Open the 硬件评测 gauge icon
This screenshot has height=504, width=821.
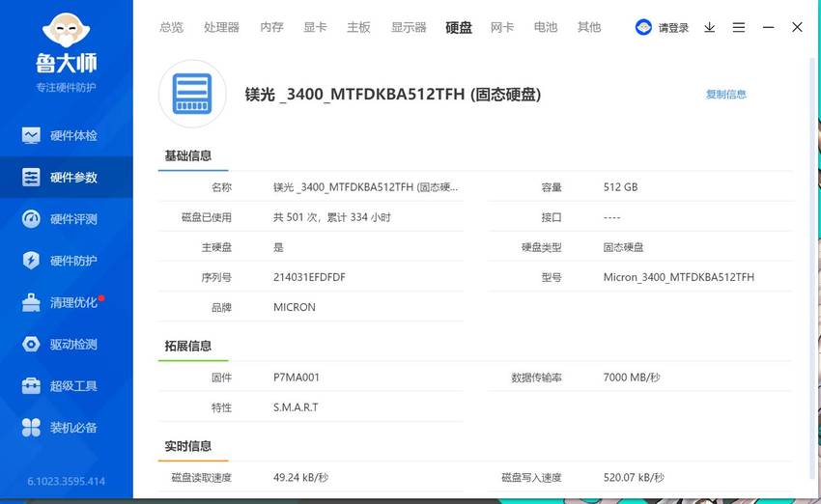(x=31, y=219)
